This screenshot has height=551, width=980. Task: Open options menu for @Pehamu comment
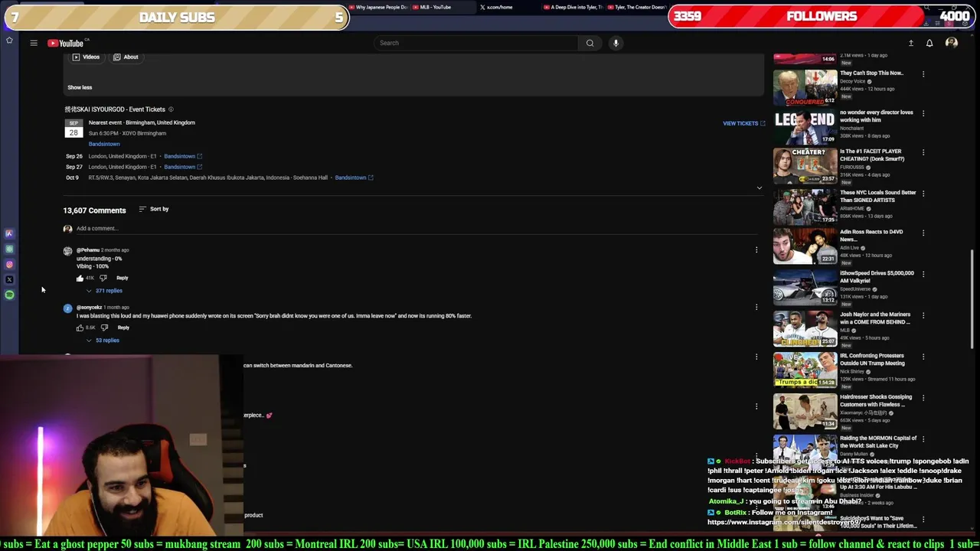pyautogui.click(x=756, y=249)
